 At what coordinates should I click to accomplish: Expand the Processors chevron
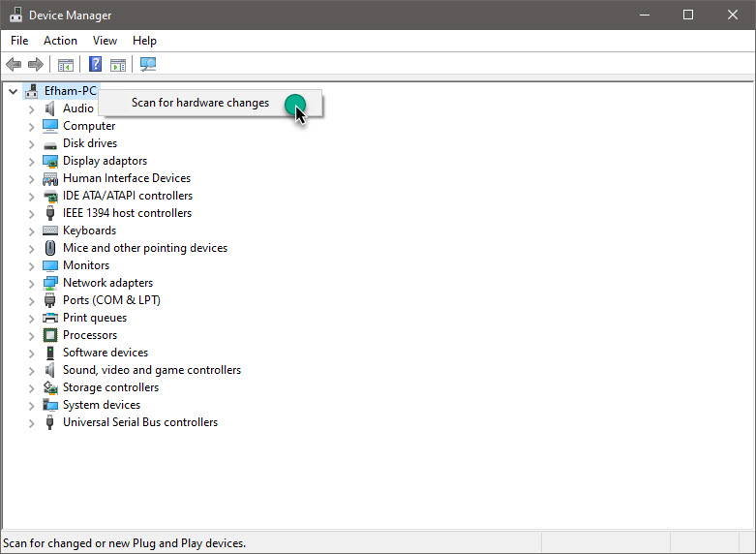(31, 335)
